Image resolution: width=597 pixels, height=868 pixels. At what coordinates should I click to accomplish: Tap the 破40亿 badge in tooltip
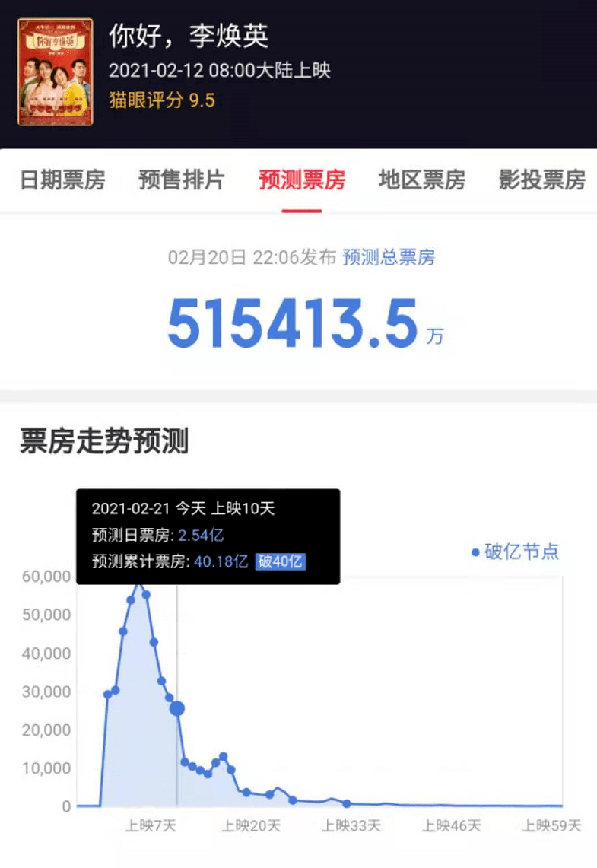pos(281,561)
